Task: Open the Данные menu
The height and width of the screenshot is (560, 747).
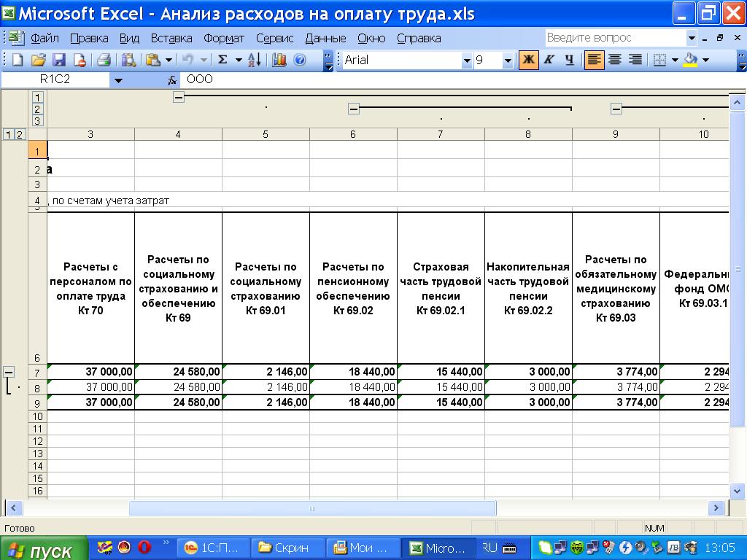Action: pos(325,38)
